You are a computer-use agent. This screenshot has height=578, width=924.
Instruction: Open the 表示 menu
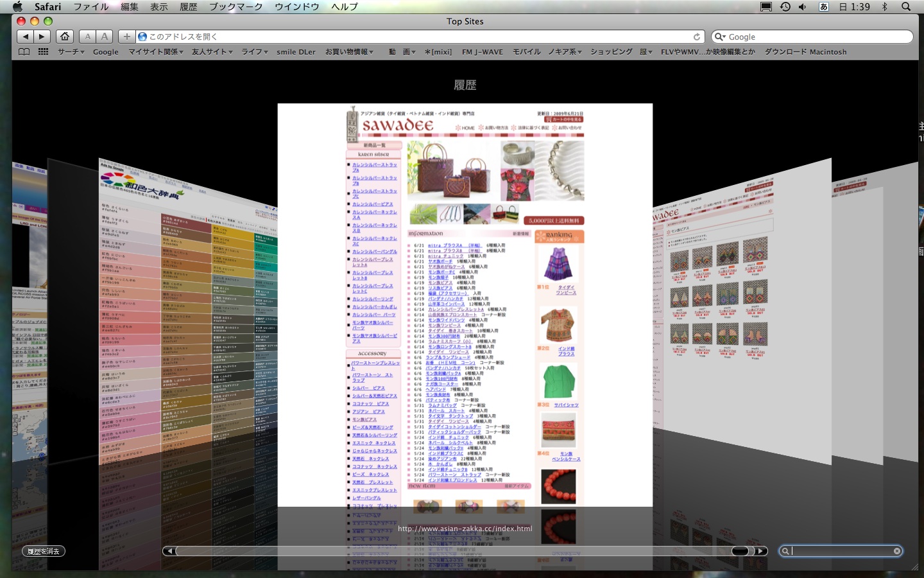[x=159, y=6]
